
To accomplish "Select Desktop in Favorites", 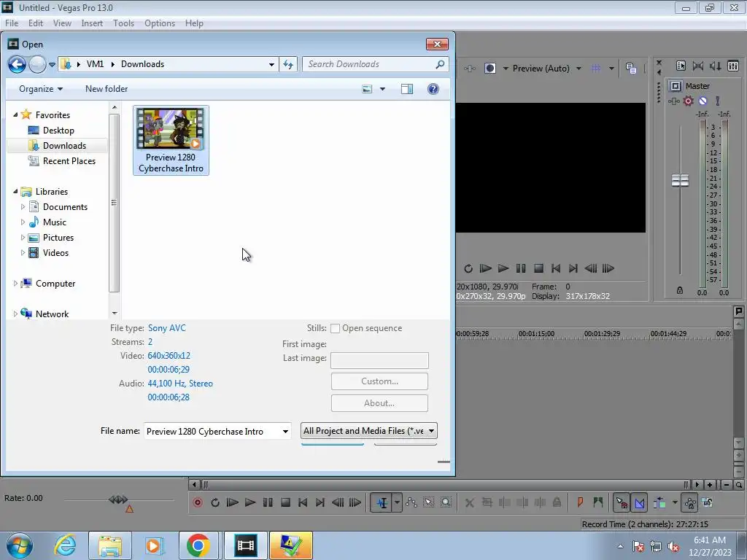I will click(x=58, y=130).
